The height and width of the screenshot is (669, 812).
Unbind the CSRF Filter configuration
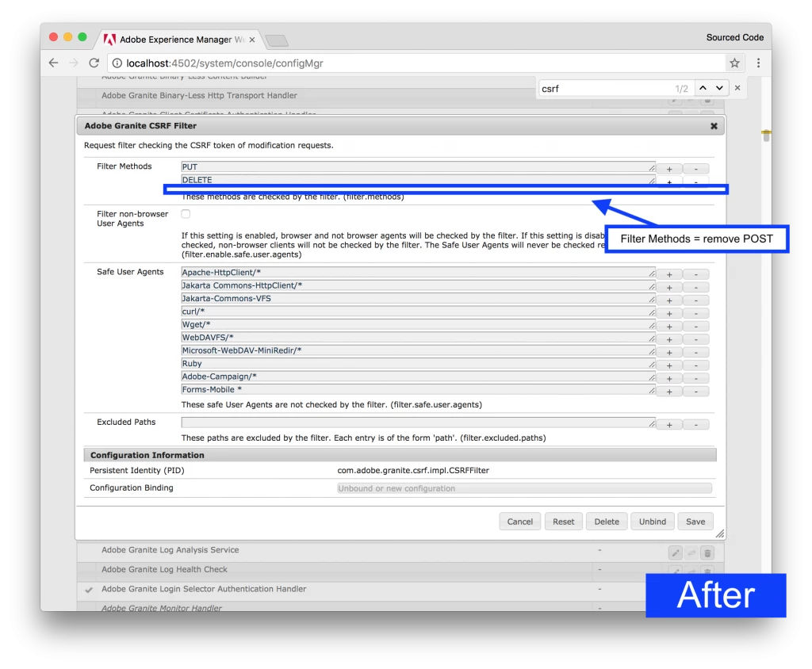[653, 522]
